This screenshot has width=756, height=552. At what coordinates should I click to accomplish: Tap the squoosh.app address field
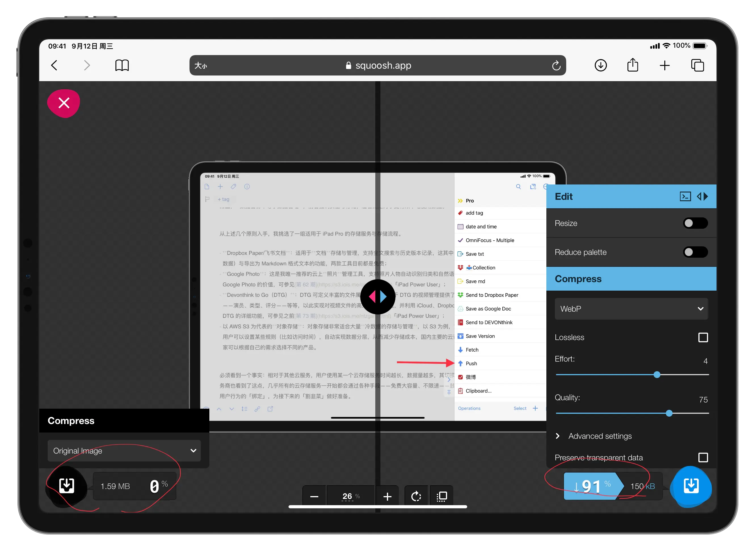click(378, 66)
